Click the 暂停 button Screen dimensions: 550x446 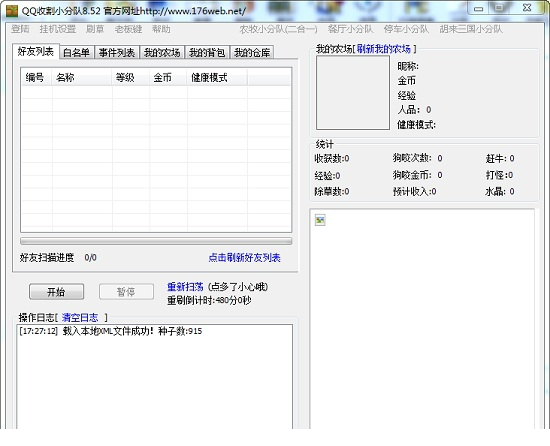coord(126,292)
